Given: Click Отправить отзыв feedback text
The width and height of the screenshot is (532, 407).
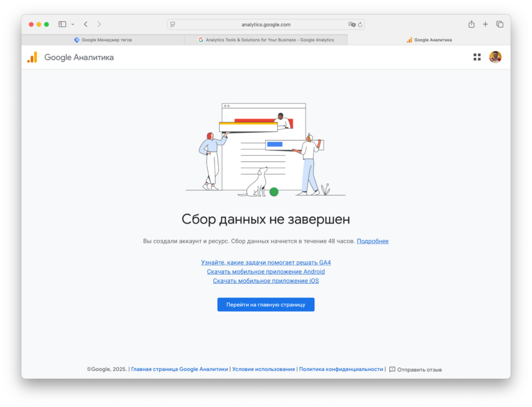Looking at the screenshot, I should coord(419,370).
